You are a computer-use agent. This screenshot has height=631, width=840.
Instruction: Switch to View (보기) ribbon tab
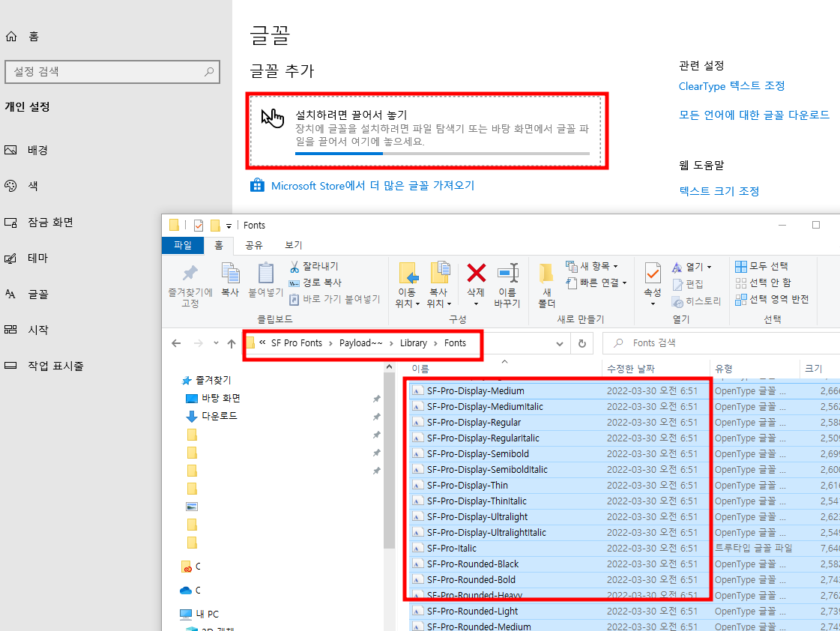point(294,245)
